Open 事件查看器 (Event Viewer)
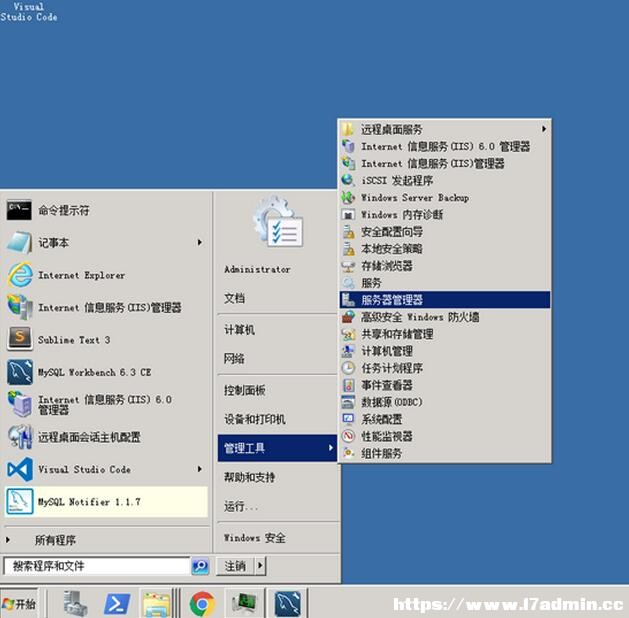The width and height of the screenshot is (629, 618). tap(445, 385)
